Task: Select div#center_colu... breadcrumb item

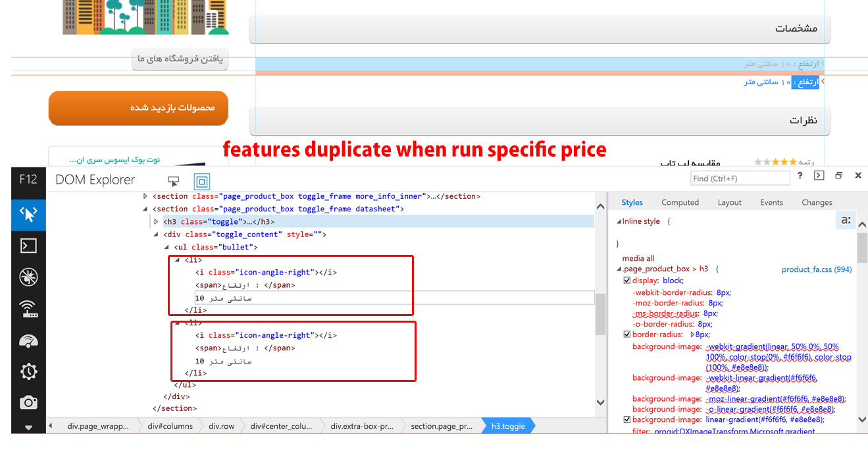Action: [x=282, y=426]
